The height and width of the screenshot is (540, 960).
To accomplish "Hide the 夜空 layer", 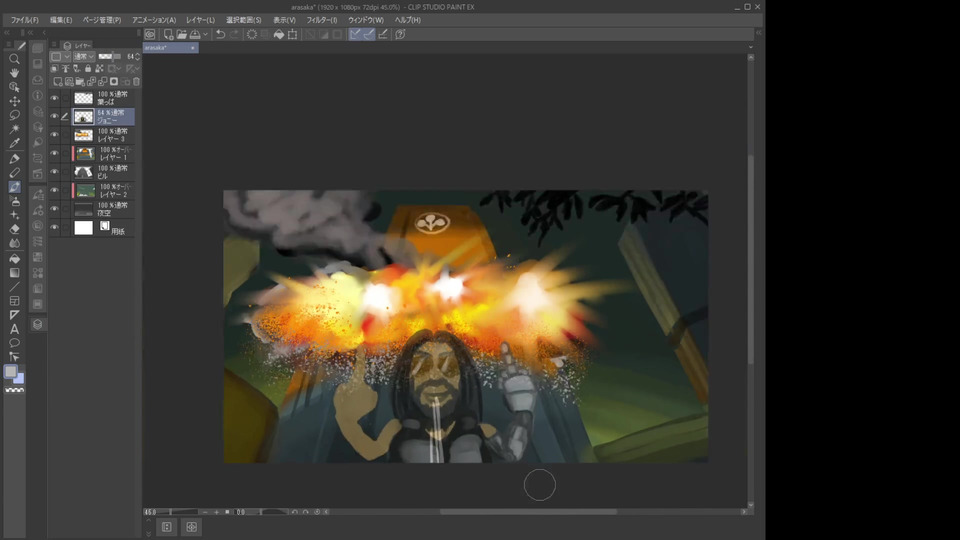I will pos(54,209).
